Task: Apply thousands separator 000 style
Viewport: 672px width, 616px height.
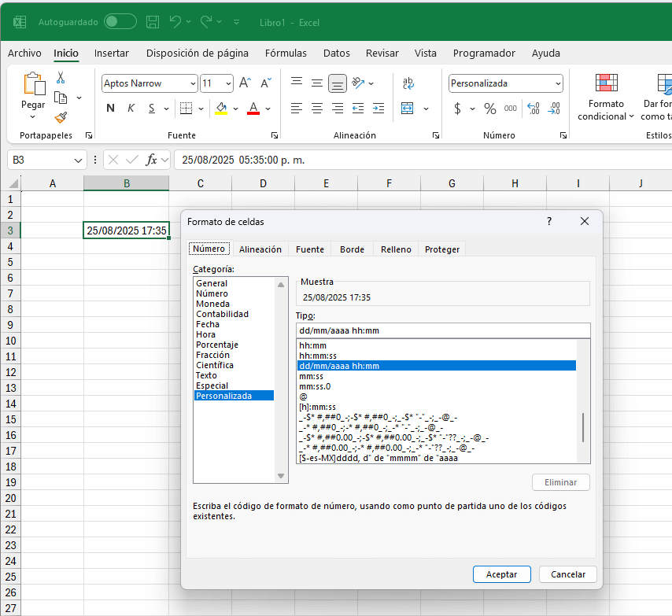Action: [x=511, y=109]
